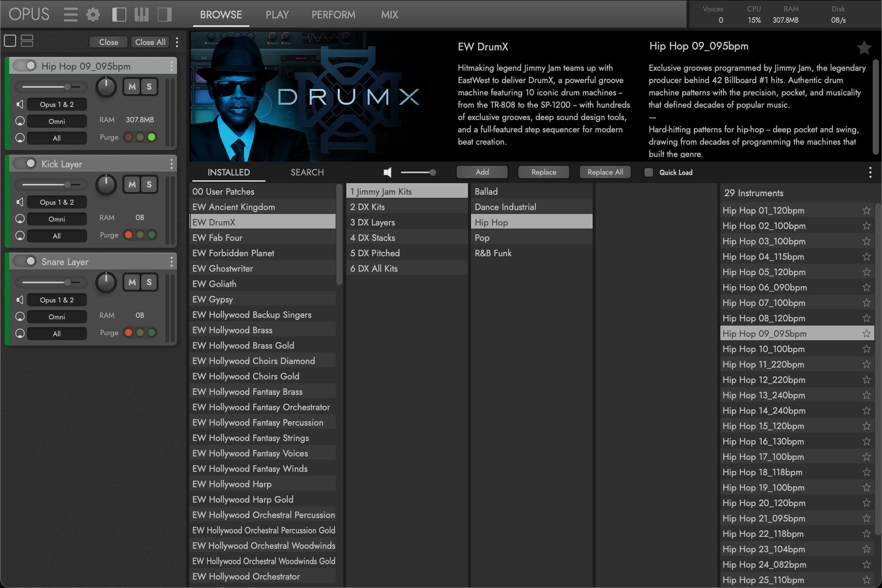
Task: Open settings gear icon
Action: pyautogui.click(x=93, y=15)
